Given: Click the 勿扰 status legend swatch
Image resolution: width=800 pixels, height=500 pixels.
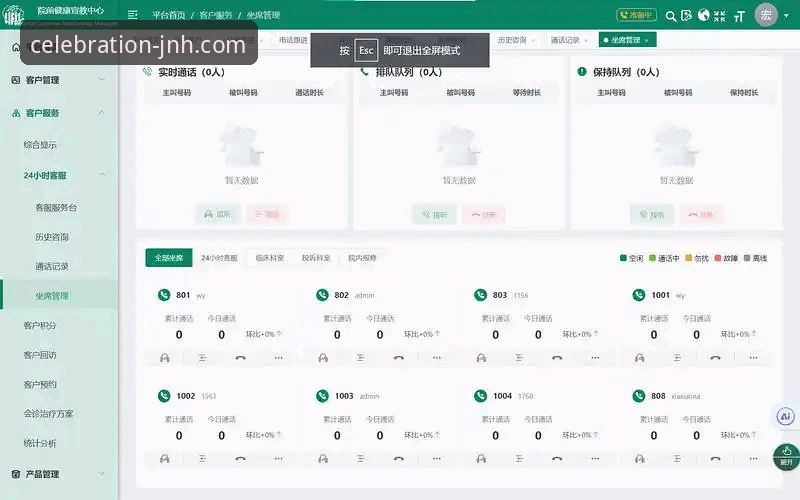Looking at the screenshot, I should pos(689,258).
